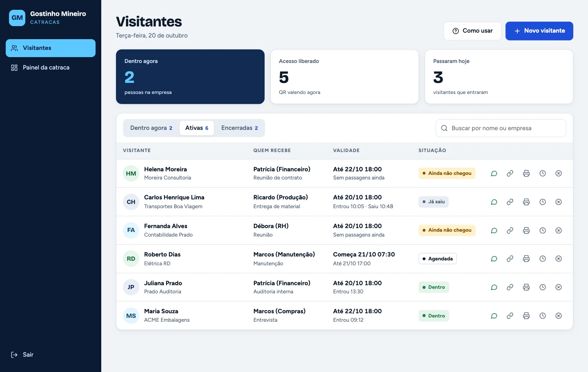Open Como usar help

click(472, 31)
